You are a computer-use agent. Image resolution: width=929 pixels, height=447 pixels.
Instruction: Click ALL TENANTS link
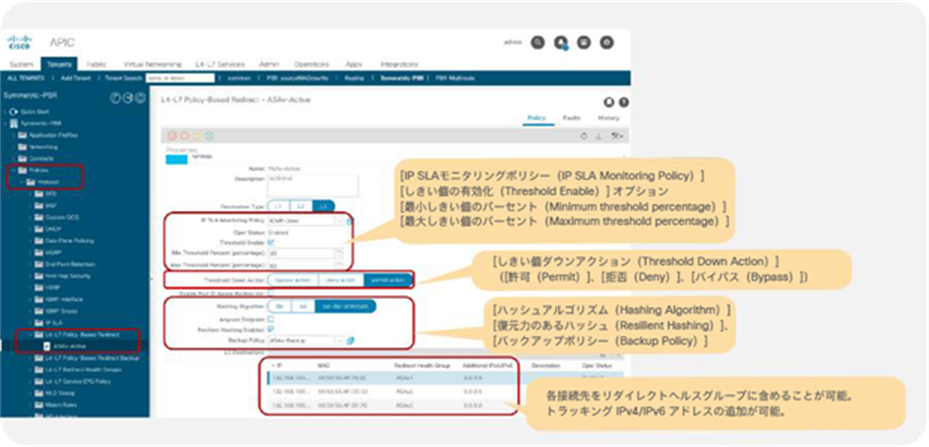click(25, 78)
